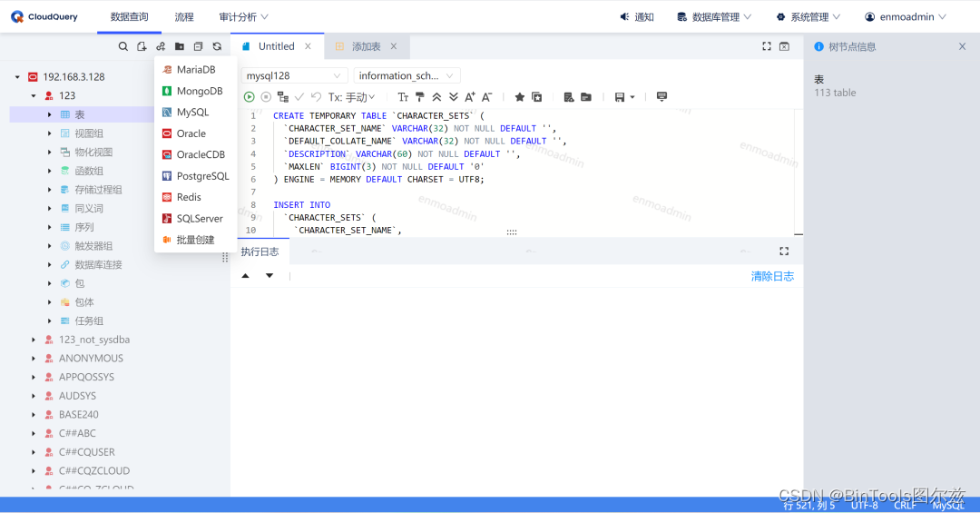This screenshot has height=513, width=980.
Task: Open 通知 notifications
Action: pos(637,17)
